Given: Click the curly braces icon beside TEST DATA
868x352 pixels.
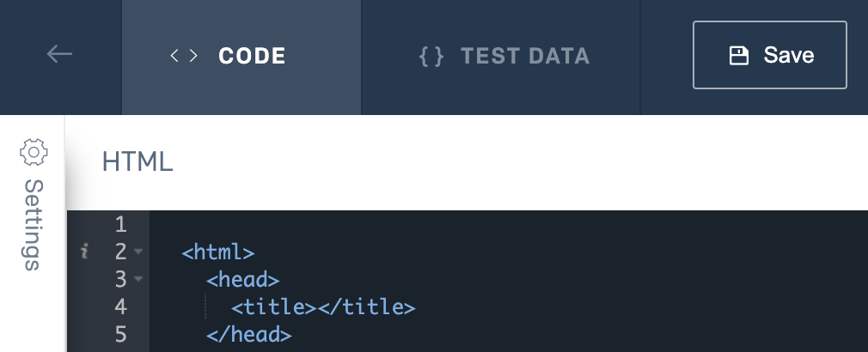Looking at the screenshot, I should coord(431,57).
